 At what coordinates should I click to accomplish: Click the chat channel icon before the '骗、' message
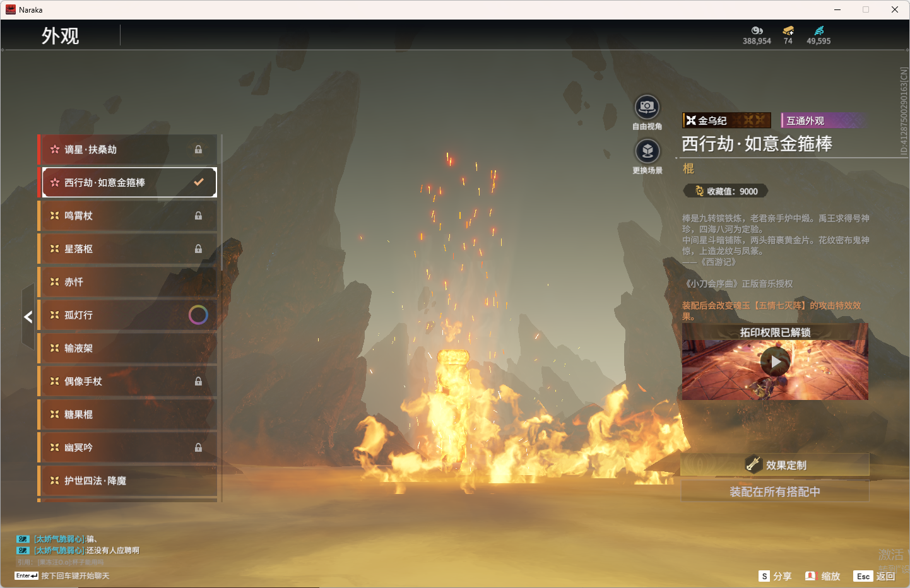pos(23,539)
